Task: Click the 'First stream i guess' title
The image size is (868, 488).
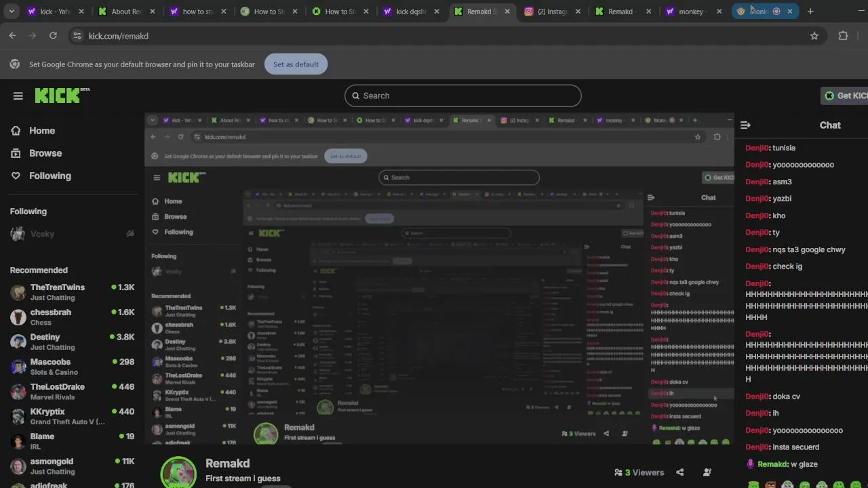Action: point(243,479)
